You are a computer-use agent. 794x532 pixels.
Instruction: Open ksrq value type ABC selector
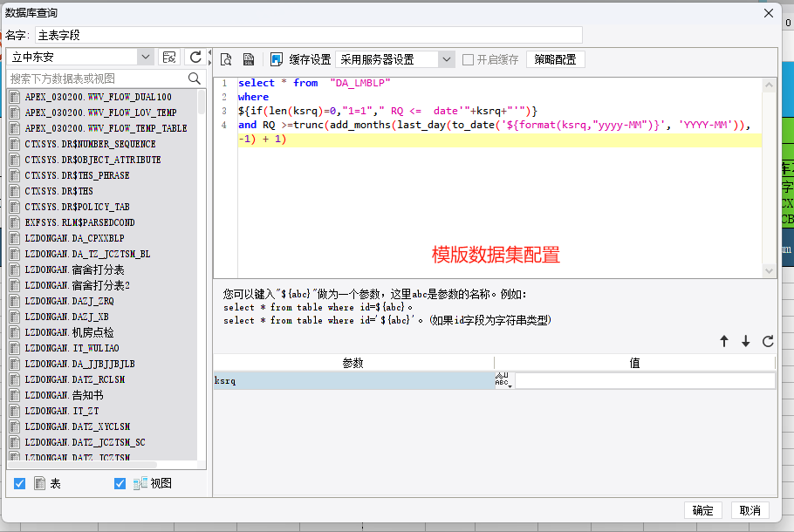504,380
